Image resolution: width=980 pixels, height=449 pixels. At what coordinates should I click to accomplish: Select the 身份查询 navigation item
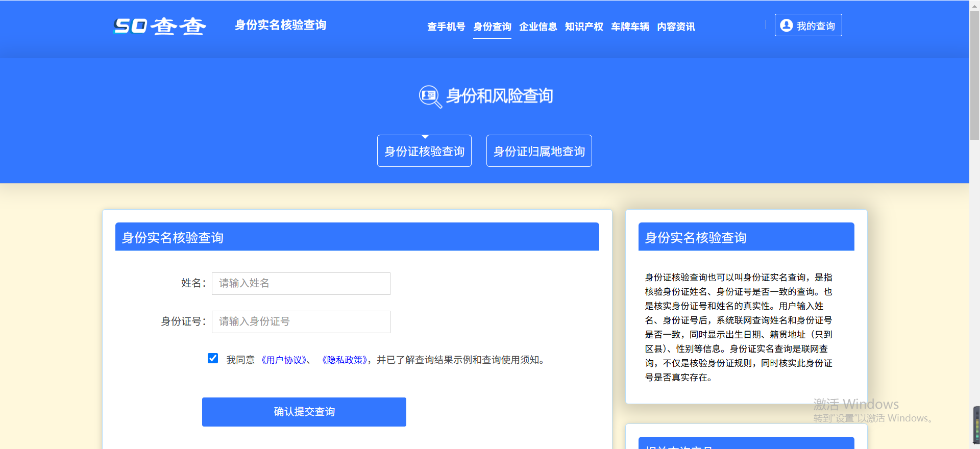(x=492, y=27)
